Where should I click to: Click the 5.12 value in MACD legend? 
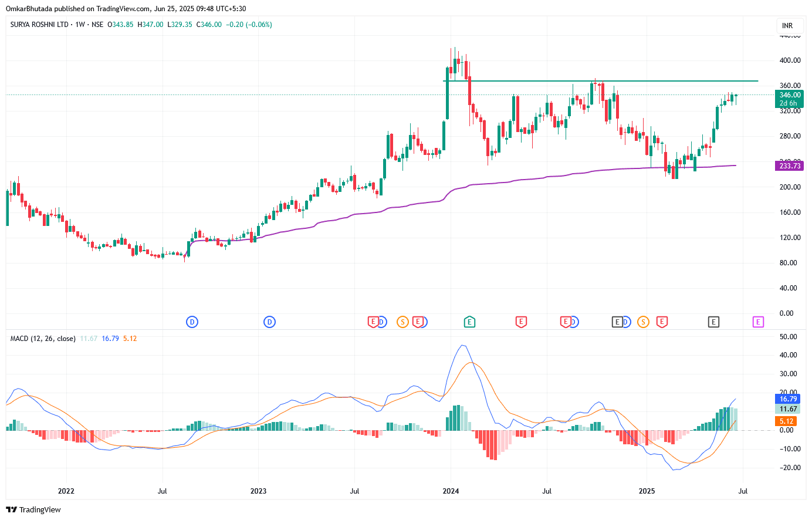click(130, 339)
